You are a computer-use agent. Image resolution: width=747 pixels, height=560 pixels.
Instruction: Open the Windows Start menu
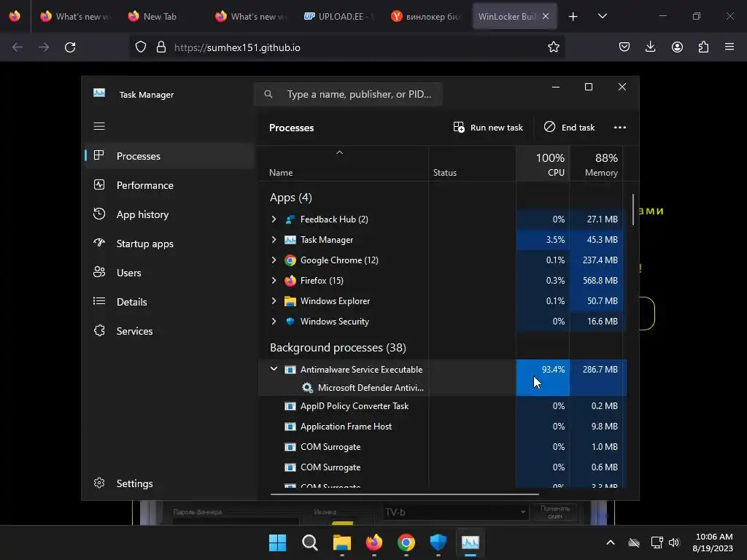pos(277,542)
